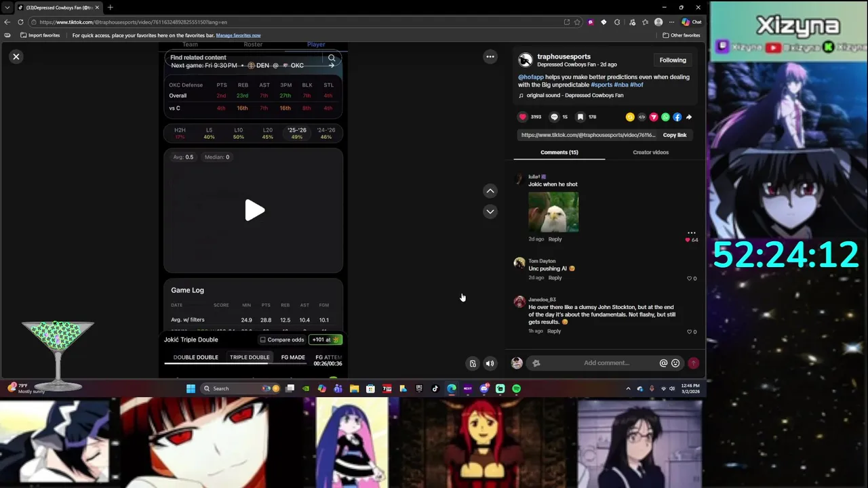Switch to the Creator videos tab
The image size is (868, 488).
pos(650,152)
